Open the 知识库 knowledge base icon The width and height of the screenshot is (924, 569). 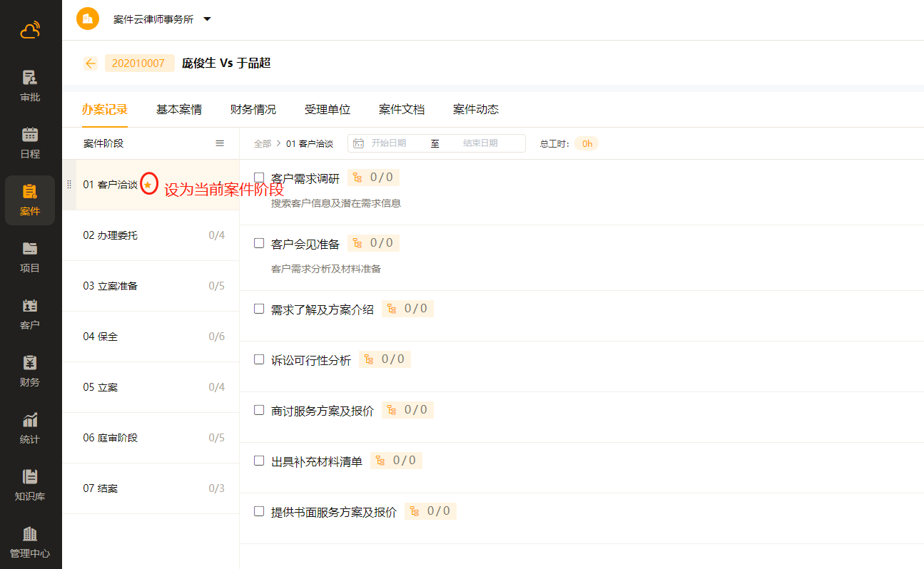coord(30,485)
